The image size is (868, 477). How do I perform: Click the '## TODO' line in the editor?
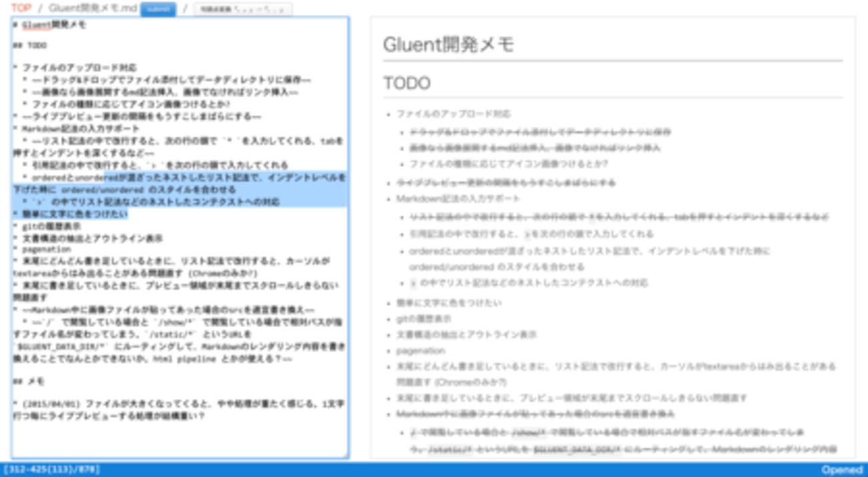(30, 46)
